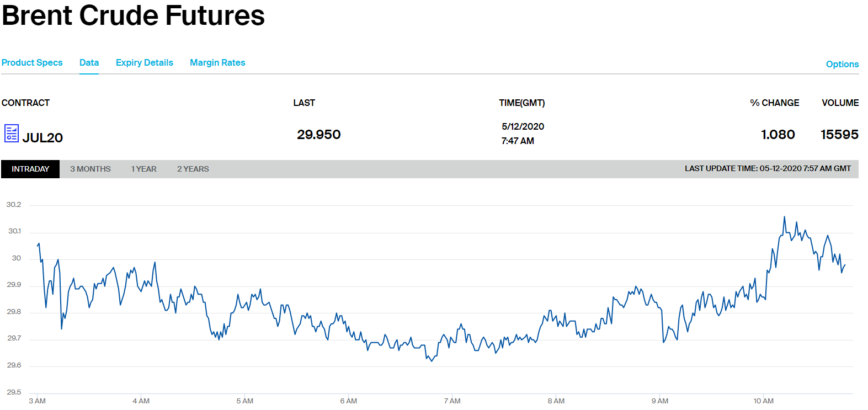Click the VOLUME column header
The image size is (868, 410).
(840, 103)
